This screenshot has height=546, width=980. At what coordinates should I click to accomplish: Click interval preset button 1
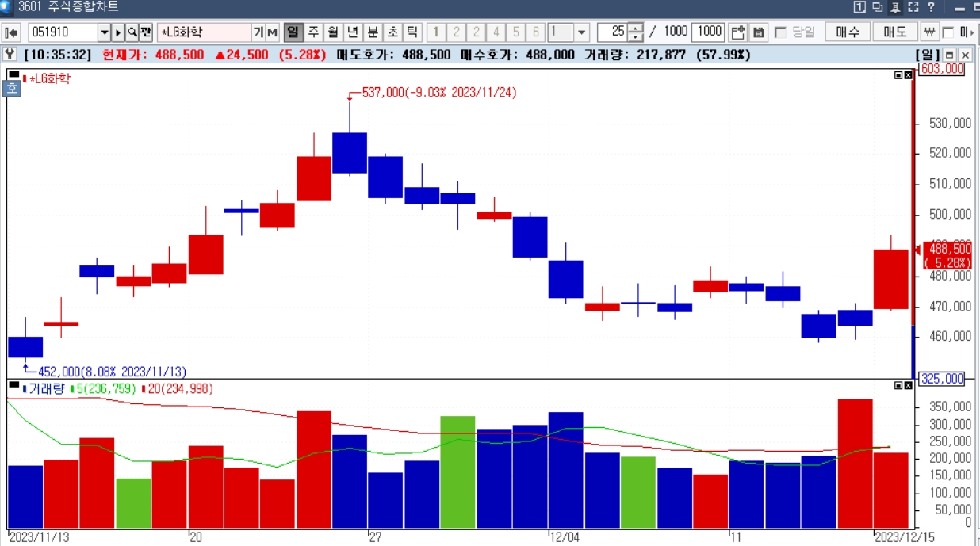point(436,32)
